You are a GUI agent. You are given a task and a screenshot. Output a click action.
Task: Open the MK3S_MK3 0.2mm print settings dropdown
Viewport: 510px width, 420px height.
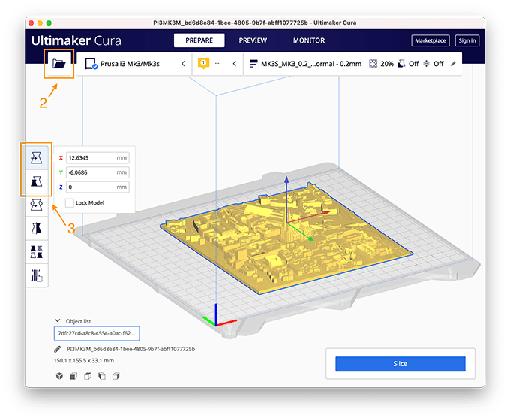[352, 64]
